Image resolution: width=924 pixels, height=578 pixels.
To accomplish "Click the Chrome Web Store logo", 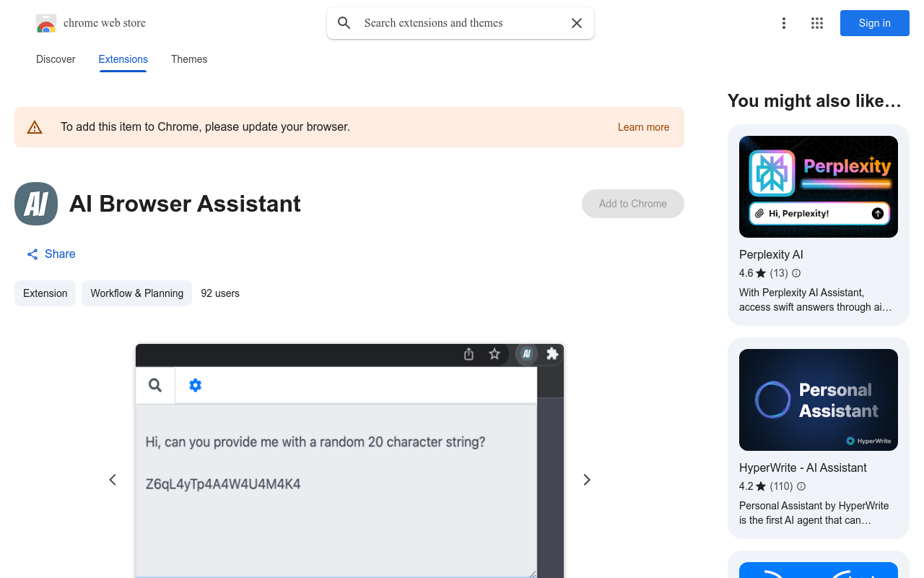I will coord(46,23).
